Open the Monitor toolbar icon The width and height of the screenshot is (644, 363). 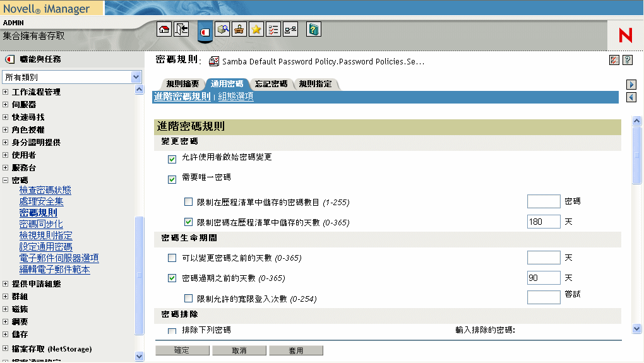pos(290,30)
